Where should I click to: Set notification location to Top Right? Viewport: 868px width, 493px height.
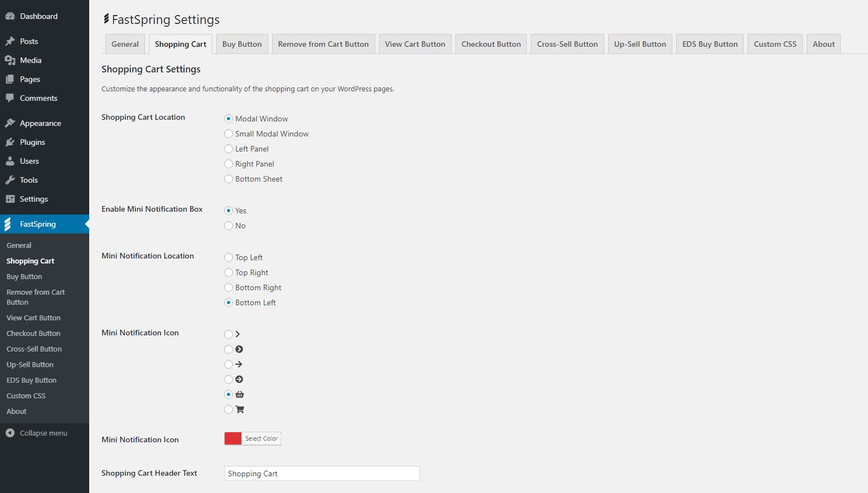coord(229,272)
